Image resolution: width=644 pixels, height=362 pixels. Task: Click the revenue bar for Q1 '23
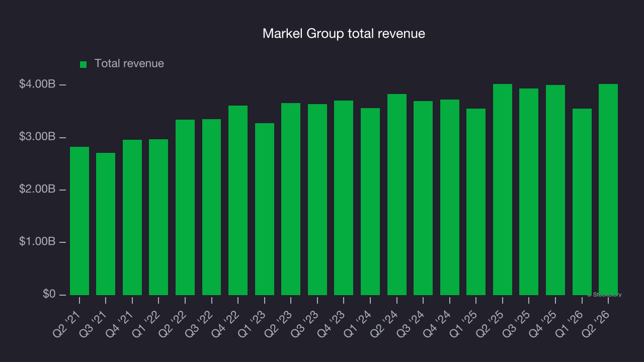[x=265, y=209]
